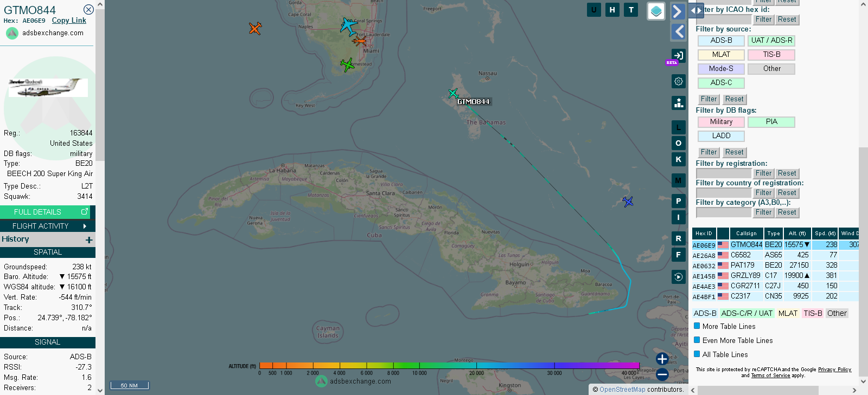Zoom in with the plus button

(662, 359)
